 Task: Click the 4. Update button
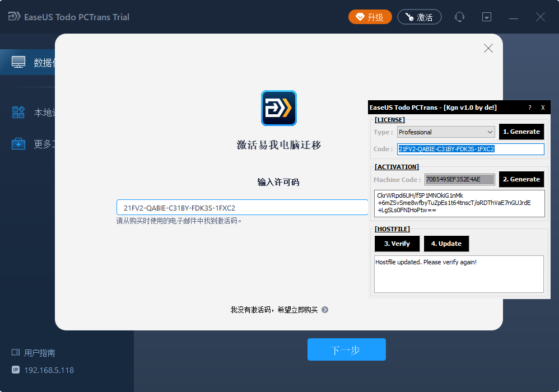pos(446,244)
